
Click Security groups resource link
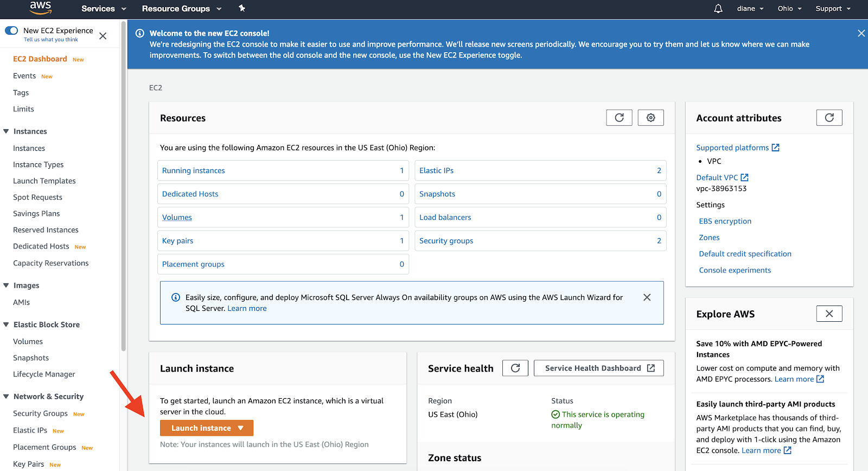pos(446,241)
